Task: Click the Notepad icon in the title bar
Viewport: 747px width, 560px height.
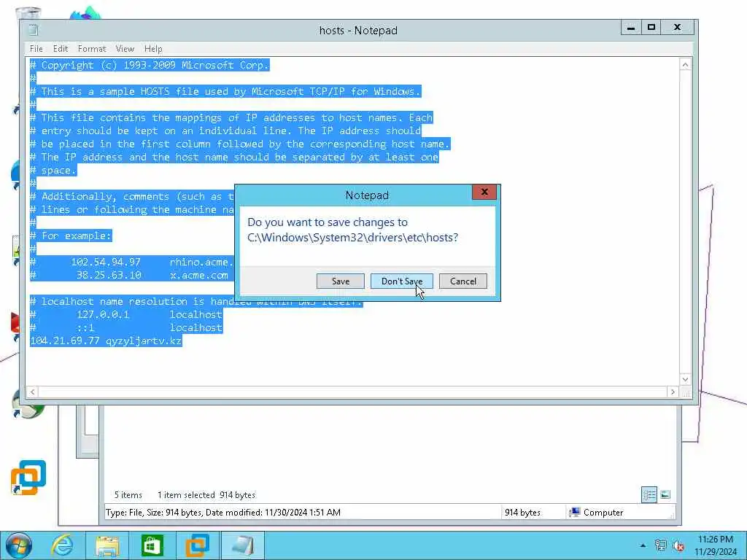Action: point(33,30)
